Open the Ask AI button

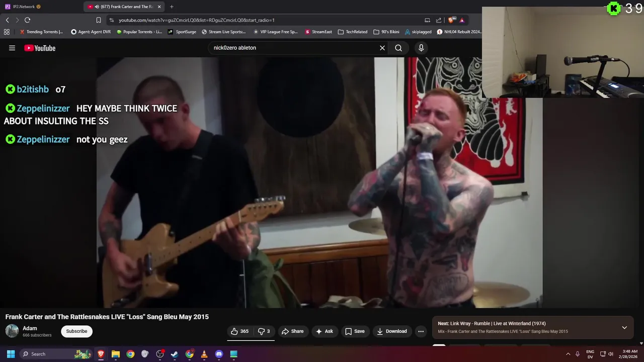click(324, 331)
